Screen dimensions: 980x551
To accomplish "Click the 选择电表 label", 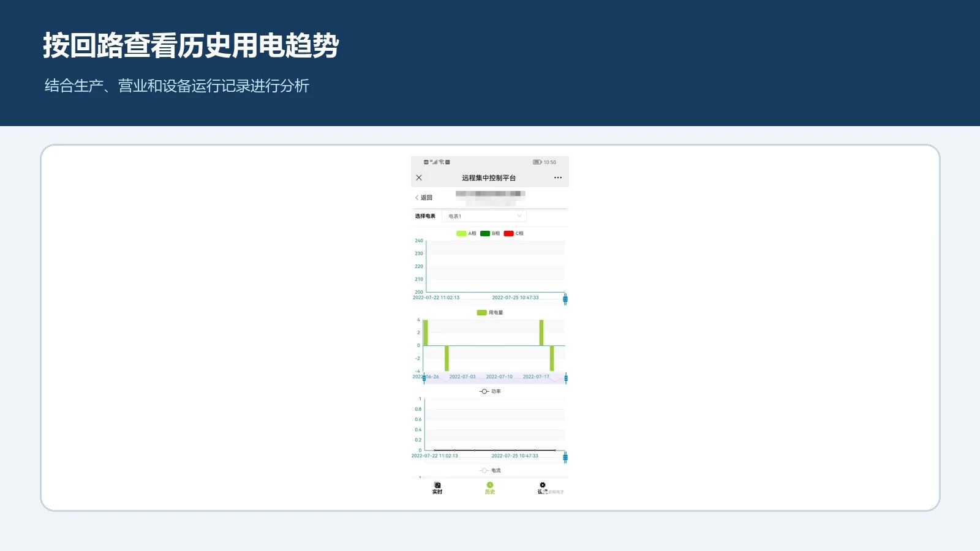I will (x=425, y=216).
